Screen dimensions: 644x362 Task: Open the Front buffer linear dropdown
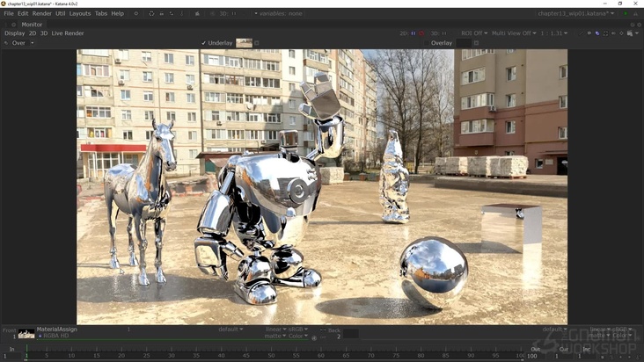tap(275, 329)
